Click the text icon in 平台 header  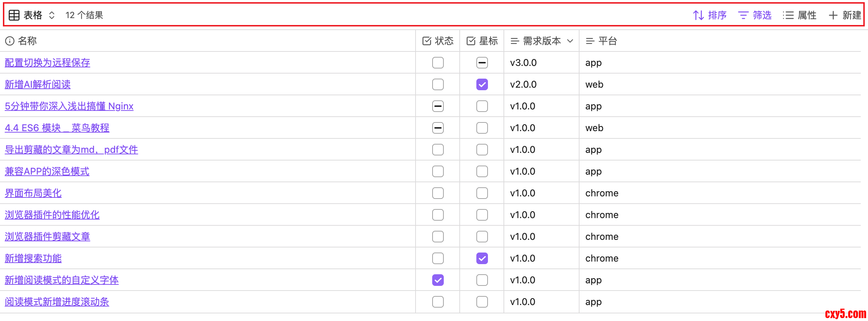[x=590, y=41]
